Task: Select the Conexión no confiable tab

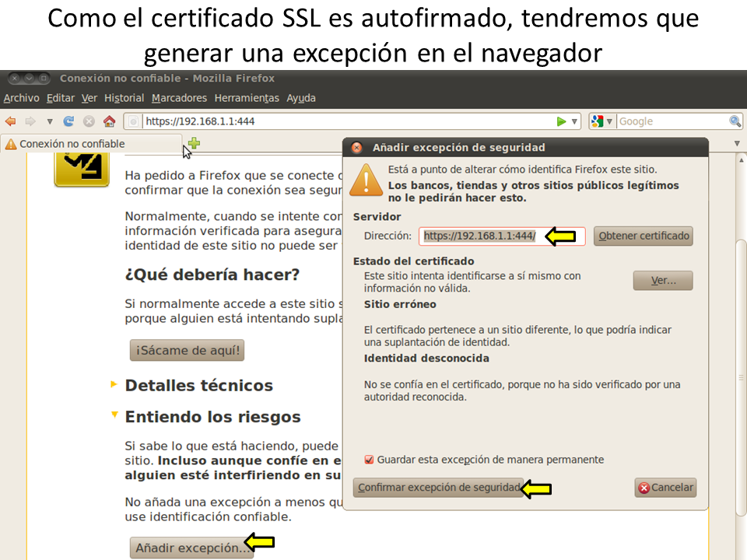Action: coord(72,144)
